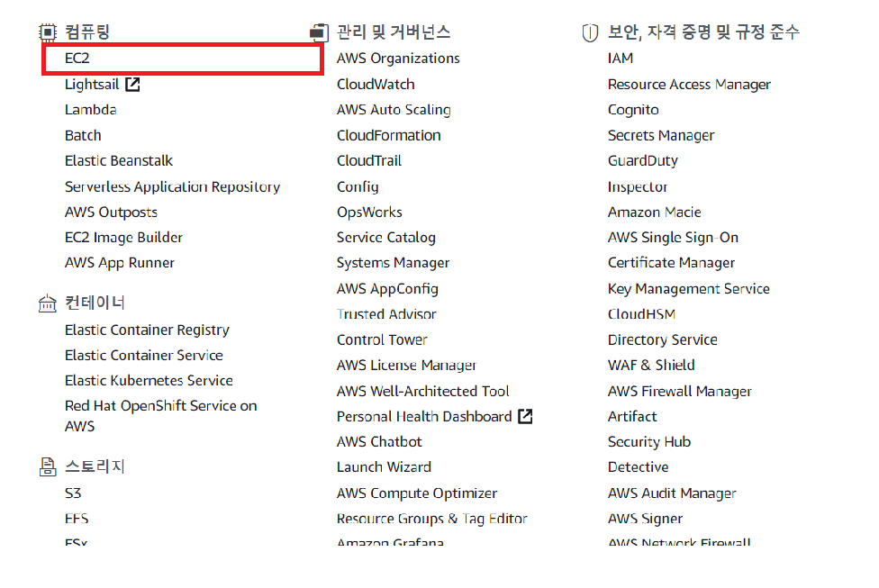Open Resource Groups & Tag Editor
The width and height of the screenshot is (879, 588).
(431, 519)
